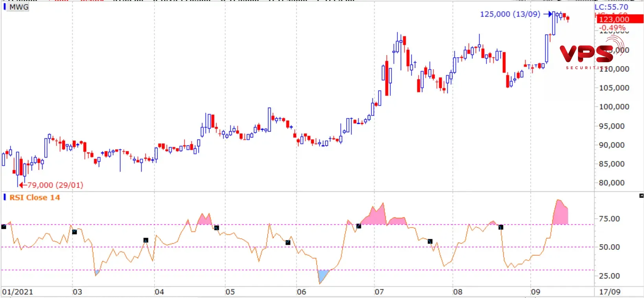Select RSI marker just before 07 gridline

(359, 226)
